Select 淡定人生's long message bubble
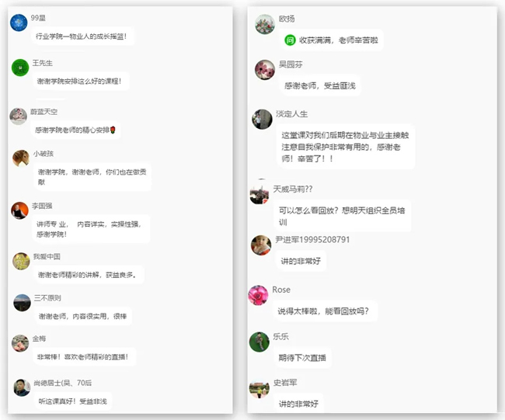Screen dimensions: 505x420 tap(345, 147)
